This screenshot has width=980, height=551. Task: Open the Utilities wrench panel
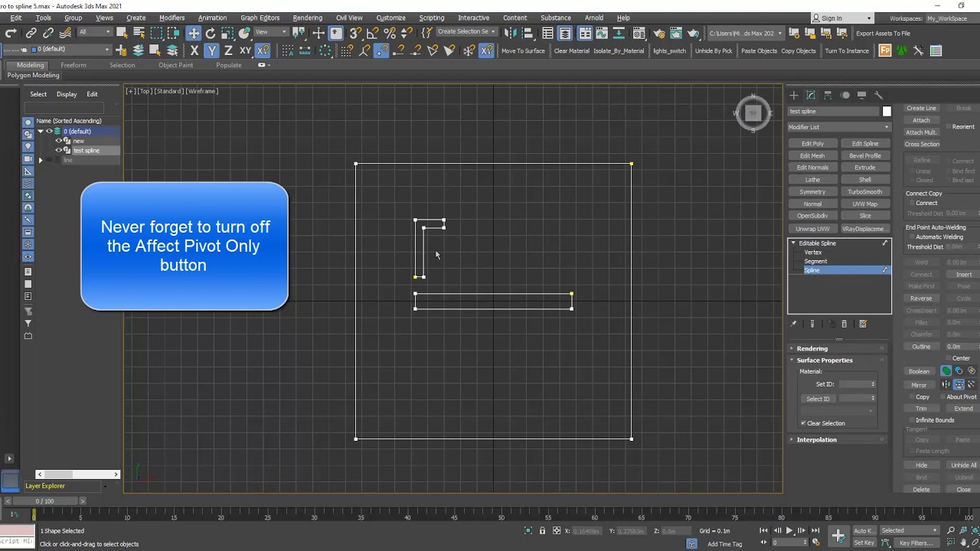pos(879,95)
